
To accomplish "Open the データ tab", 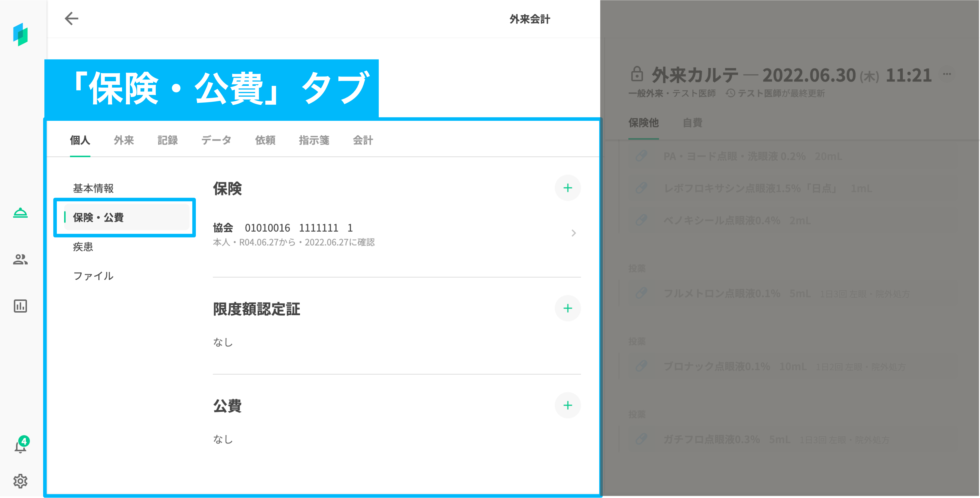I will point(216,140).
